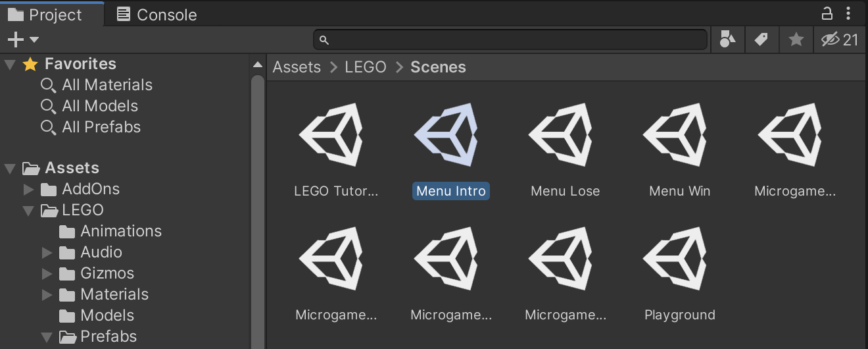Screen dimensions: 868x349
Task: Select the Animations folder
Action: pos(110,231)
